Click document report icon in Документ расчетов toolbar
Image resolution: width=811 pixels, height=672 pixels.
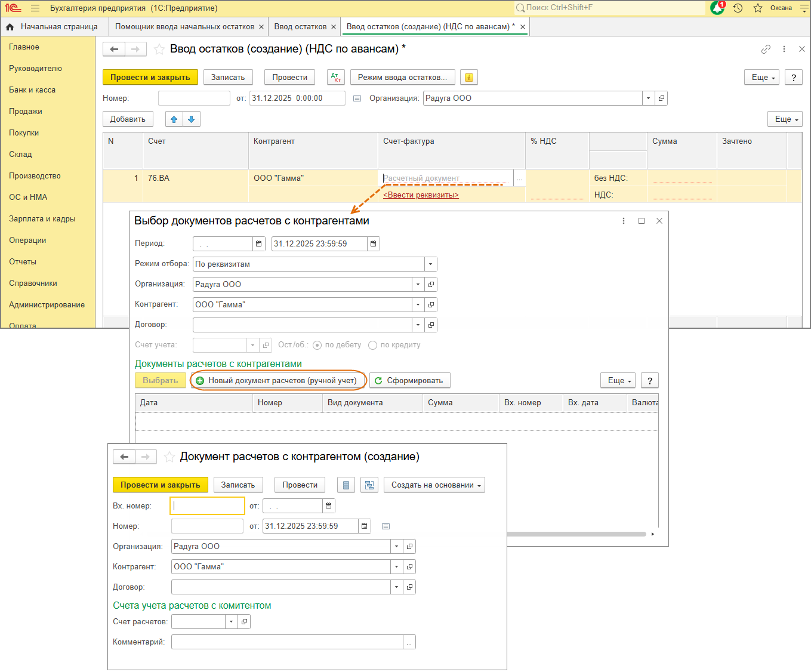[x=346, y=485]
